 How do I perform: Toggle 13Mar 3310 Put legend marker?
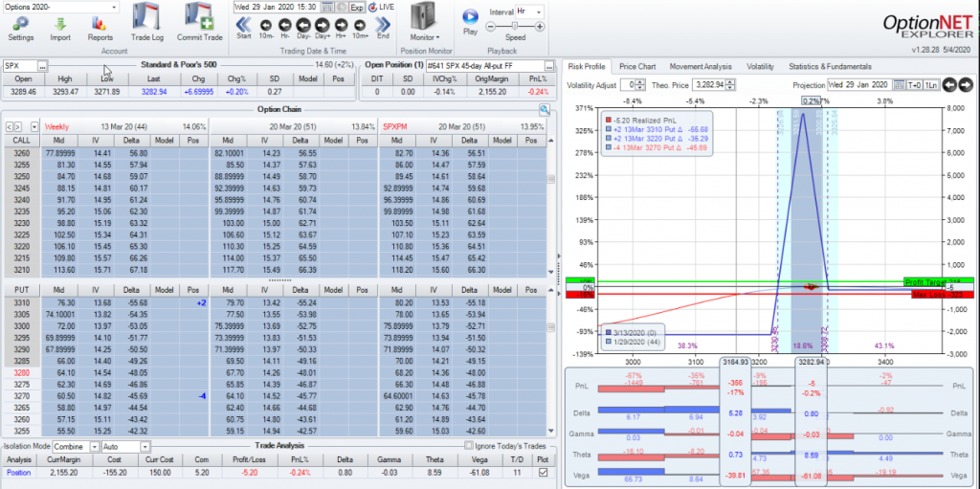tap(609, 129)
